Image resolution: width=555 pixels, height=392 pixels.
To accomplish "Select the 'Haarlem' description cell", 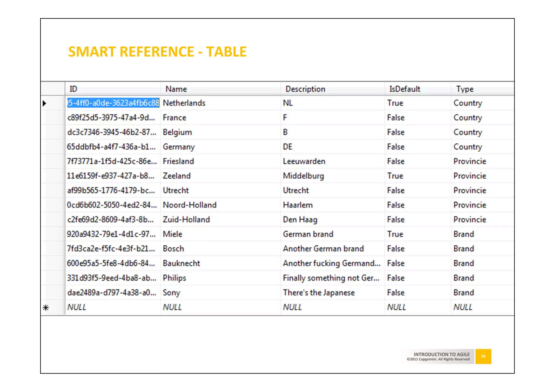I will click(x=333, y=205).
